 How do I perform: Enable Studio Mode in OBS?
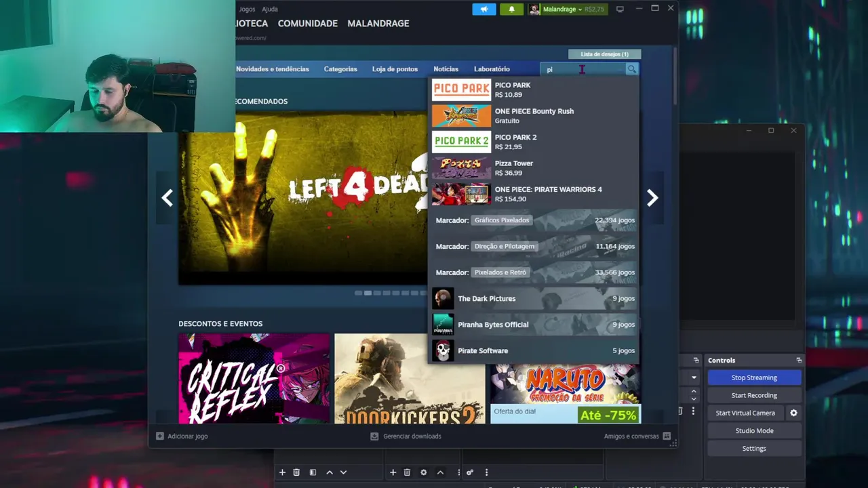click(x=754, y=430)
